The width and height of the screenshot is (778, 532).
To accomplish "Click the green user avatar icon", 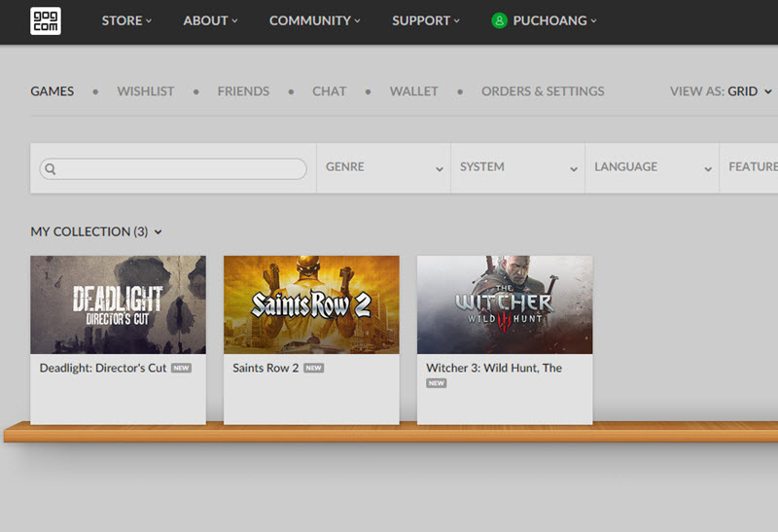I will (x=499, y=20).
